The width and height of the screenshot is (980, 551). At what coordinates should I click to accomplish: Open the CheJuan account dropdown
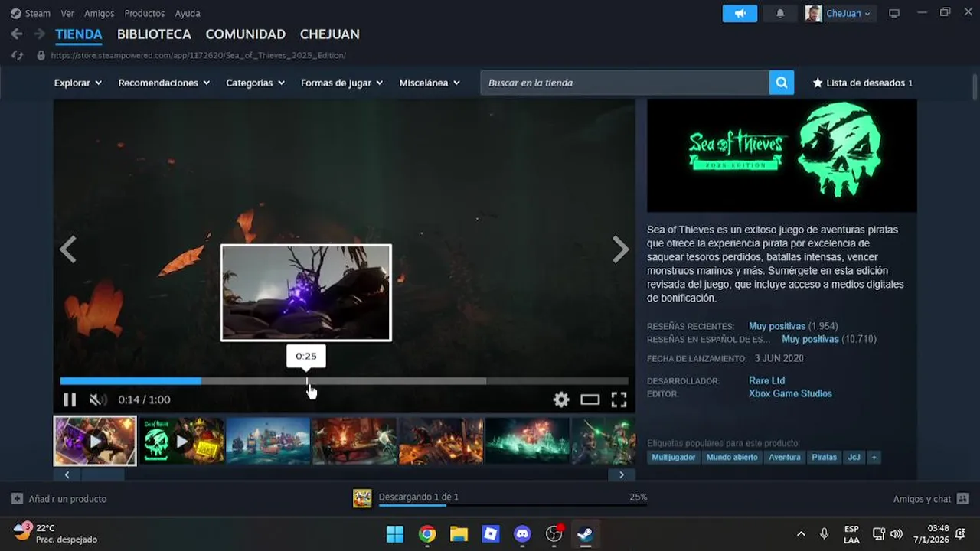pos(848,14)
